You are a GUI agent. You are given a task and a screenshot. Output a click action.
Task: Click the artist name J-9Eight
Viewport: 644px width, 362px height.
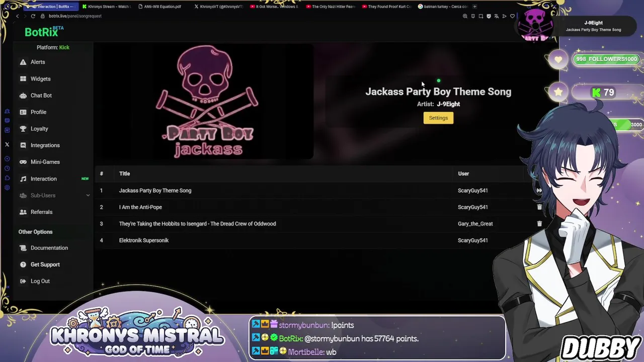click(x=448, y=104)
